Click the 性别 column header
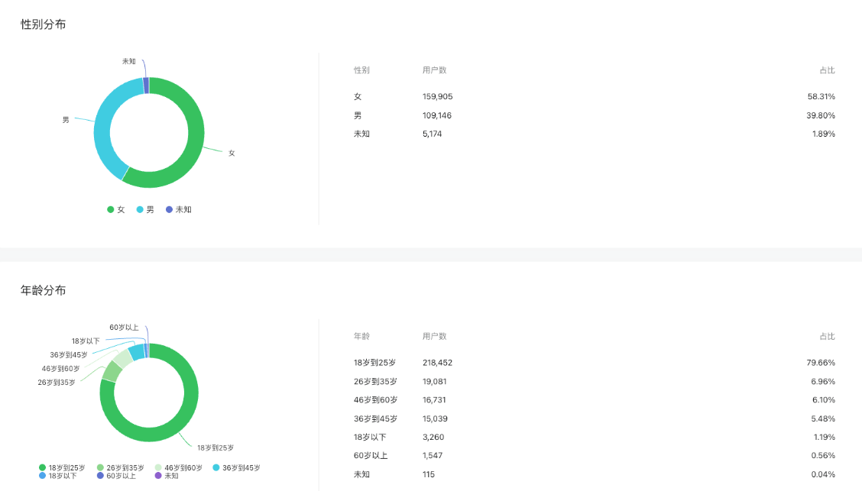862x504 pixels. pos(361,70)
